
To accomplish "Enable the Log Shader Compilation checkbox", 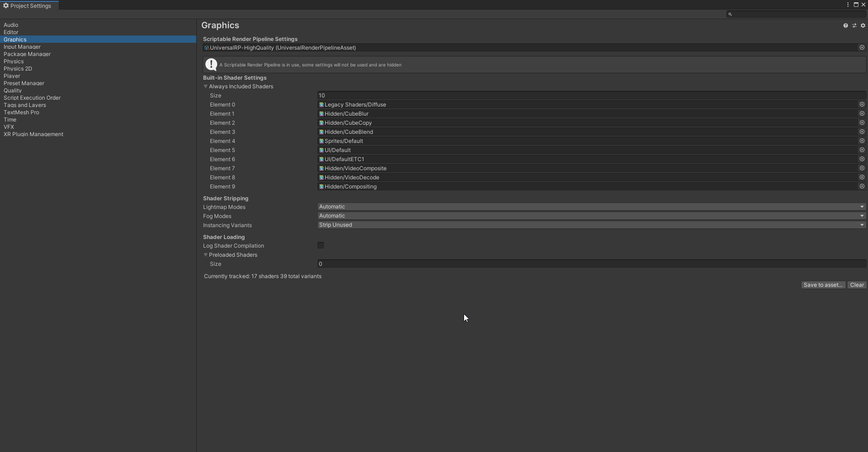I will point(320,245).
